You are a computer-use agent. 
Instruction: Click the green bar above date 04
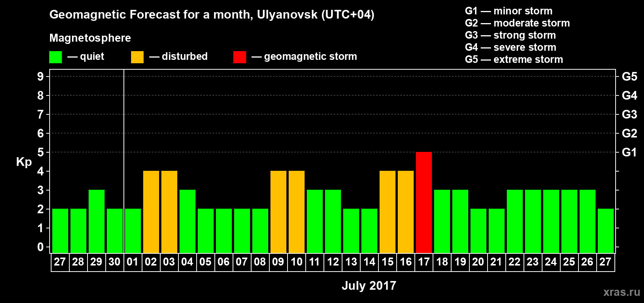[x=188, y=221]
